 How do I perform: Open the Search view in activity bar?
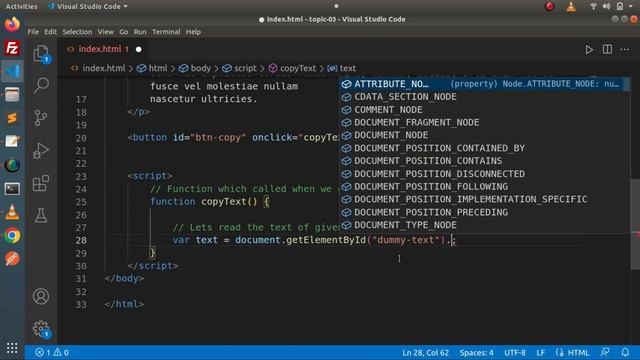(x=41, y=85)
